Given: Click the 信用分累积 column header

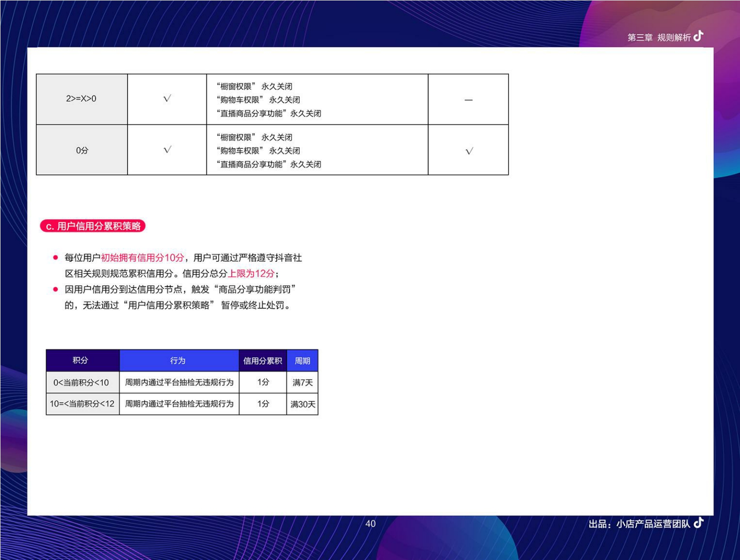Looking at the screenshot, I should pos(262,361).
